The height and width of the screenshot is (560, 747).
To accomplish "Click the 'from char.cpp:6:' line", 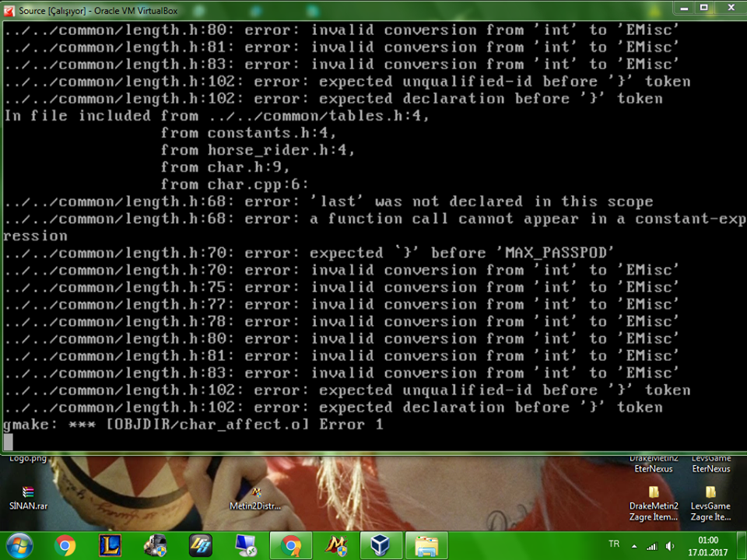I will pos(234,184).
